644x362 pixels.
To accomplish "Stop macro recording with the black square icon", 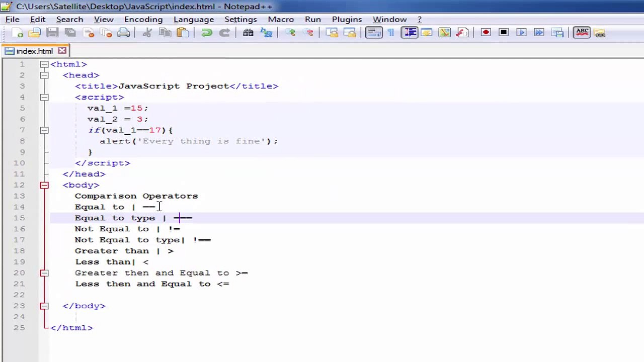I will 503,33.
